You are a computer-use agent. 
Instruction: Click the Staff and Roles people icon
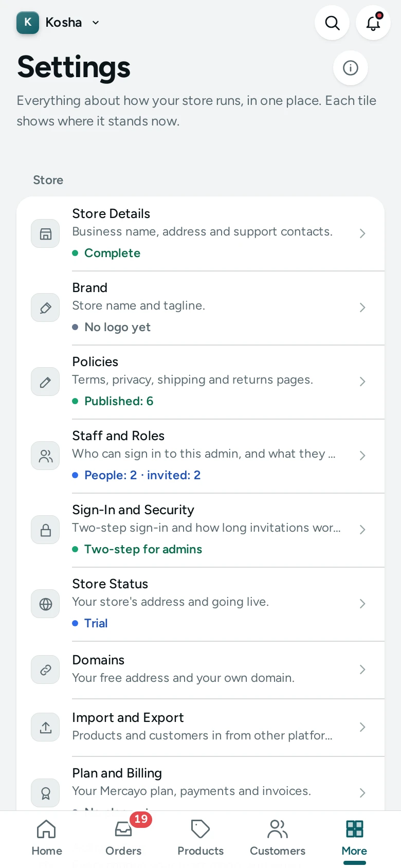pos(46,456)
